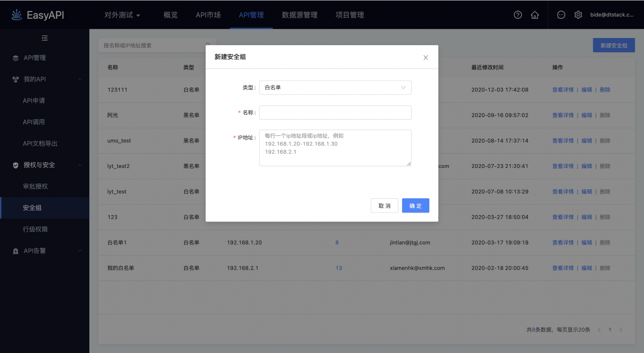Click the search icon in search box
Screen dimensions: 644x353
(x=208, y=45)
